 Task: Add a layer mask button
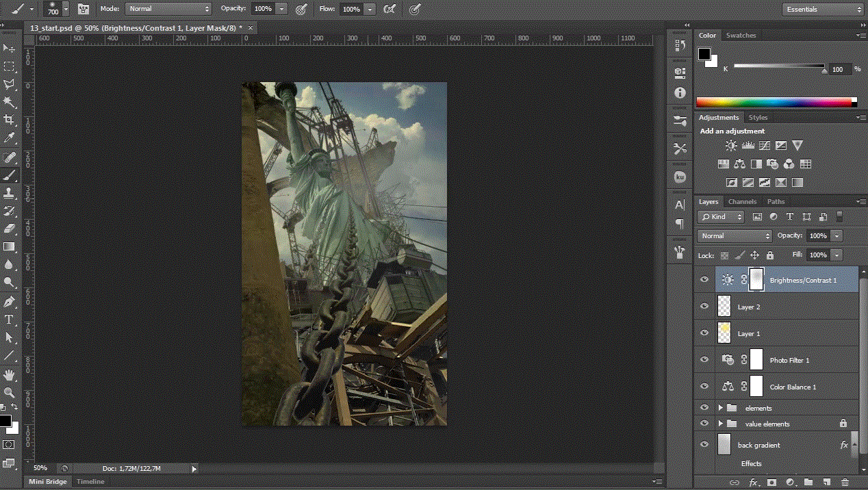(771, 482)
